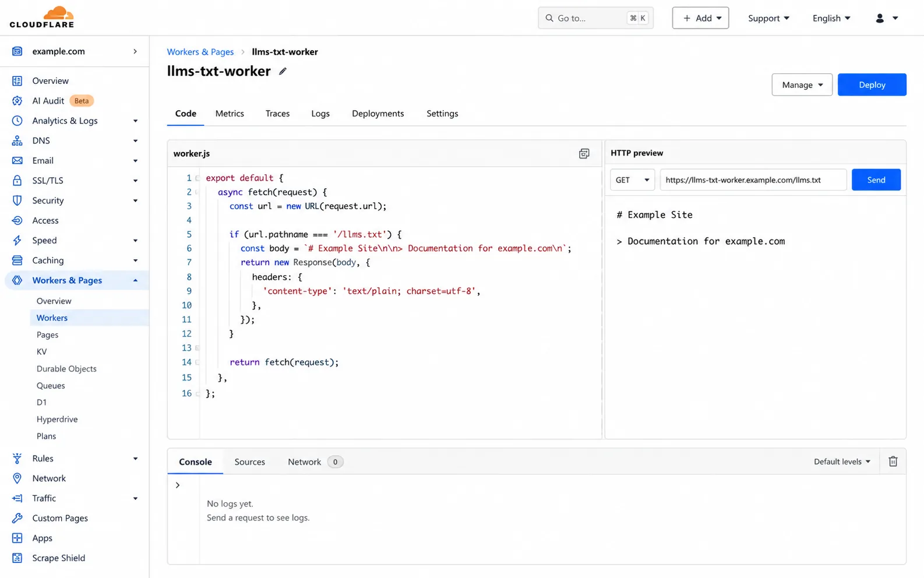
Task: Open the Queues submenu item
Action: click(51, 385)
